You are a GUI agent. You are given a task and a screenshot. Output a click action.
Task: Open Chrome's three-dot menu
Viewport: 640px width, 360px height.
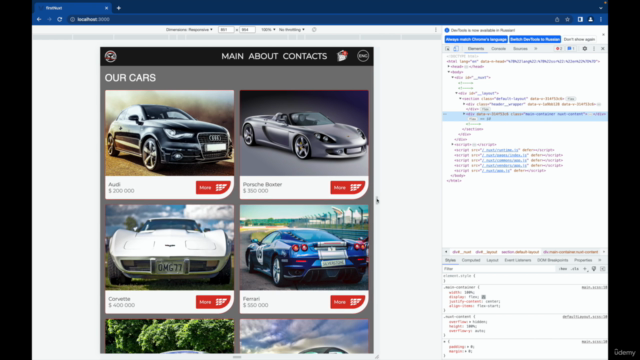tap(601, 19)
